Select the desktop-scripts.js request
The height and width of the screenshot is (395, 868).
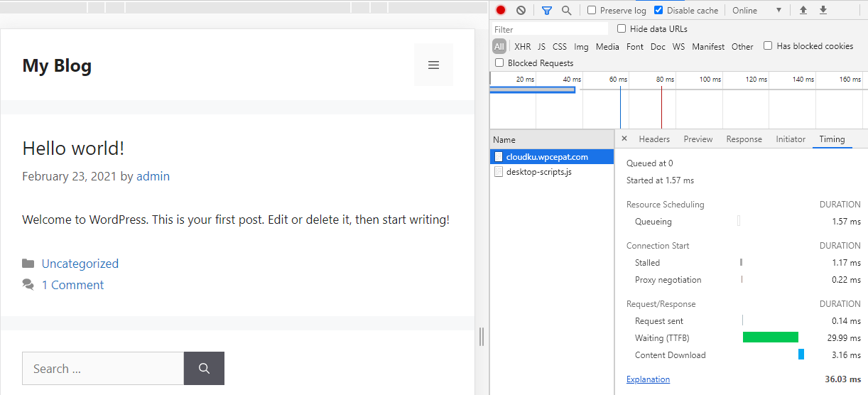coord(538,172)
